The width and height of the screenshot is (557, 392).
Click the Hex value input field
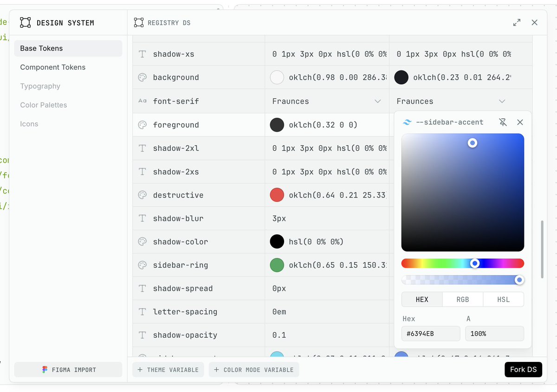point(431,334)
